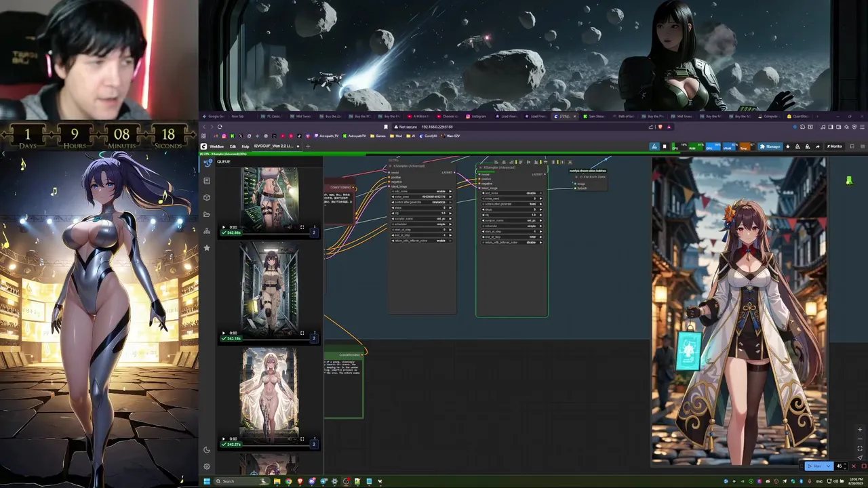Select the I2VGGUF_Wan 2.2 workflow tab
This screenshot has height=488, width=868.
[275, 146]
